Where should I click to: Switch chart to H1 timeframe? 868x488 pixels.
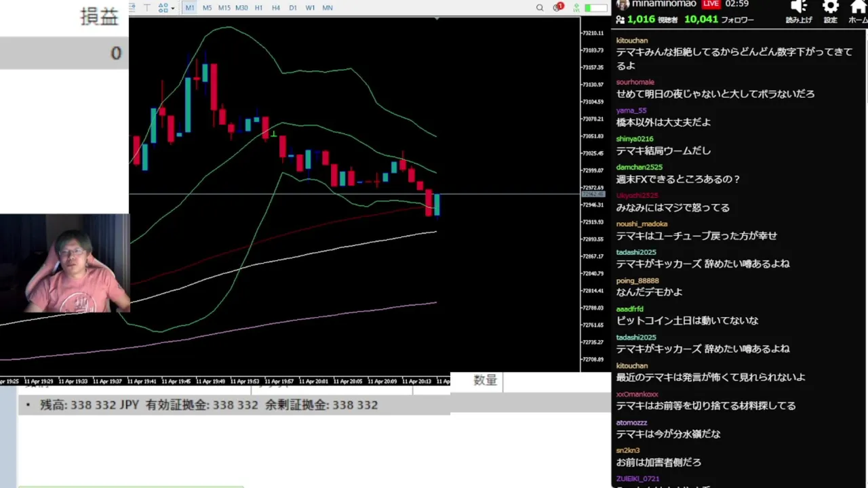tap(258, 7)
